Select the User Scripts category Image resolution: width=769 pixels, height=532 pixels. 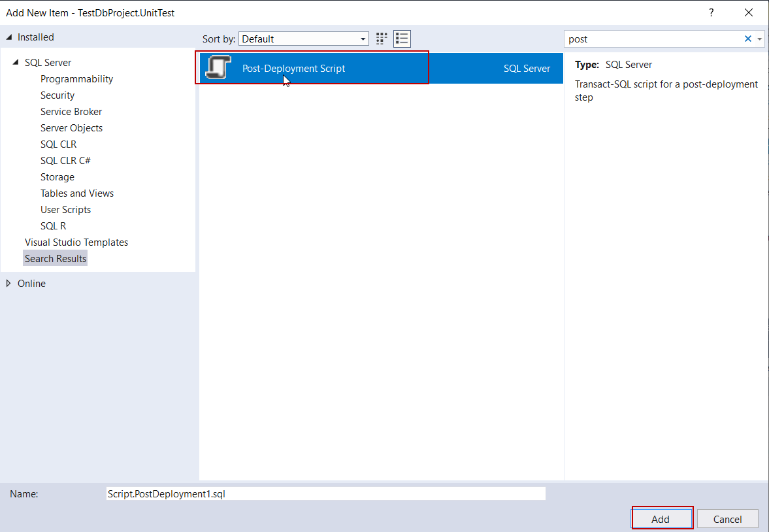tap(66, 210)
